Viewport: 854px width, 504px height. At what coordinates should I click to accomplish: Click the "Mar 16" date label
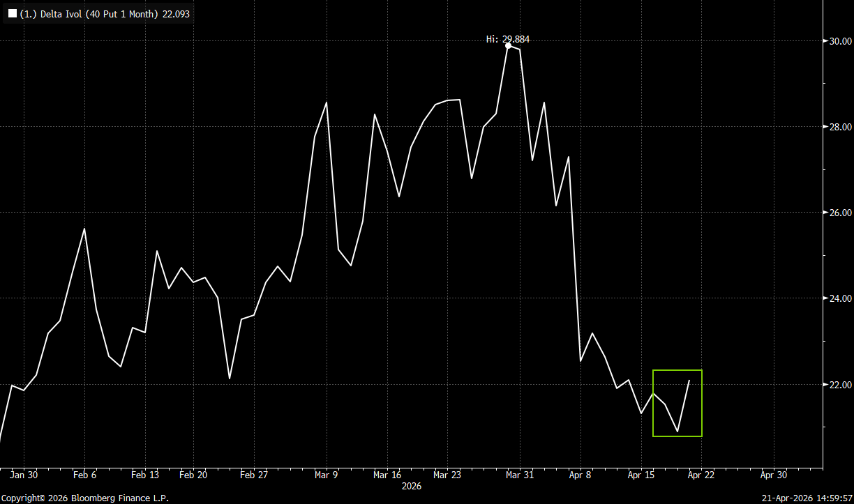coord(387,475)
